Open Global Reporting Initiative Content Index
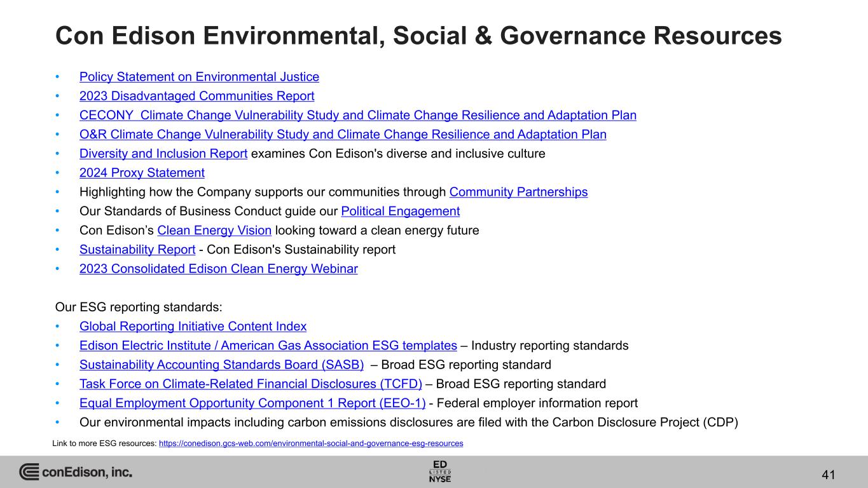The height and width of the screenshot is (488, 868). tap(193, 327)
